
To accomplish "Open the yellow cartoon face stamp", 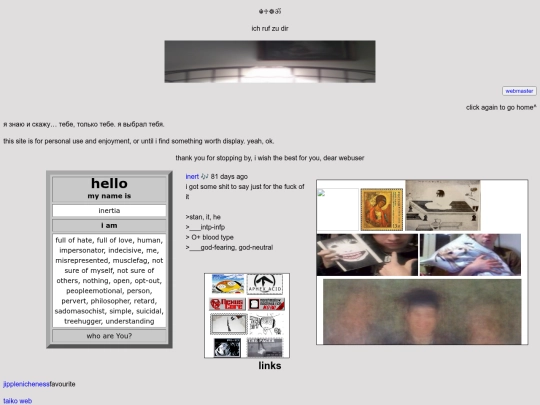I will (x=228, y=284).
